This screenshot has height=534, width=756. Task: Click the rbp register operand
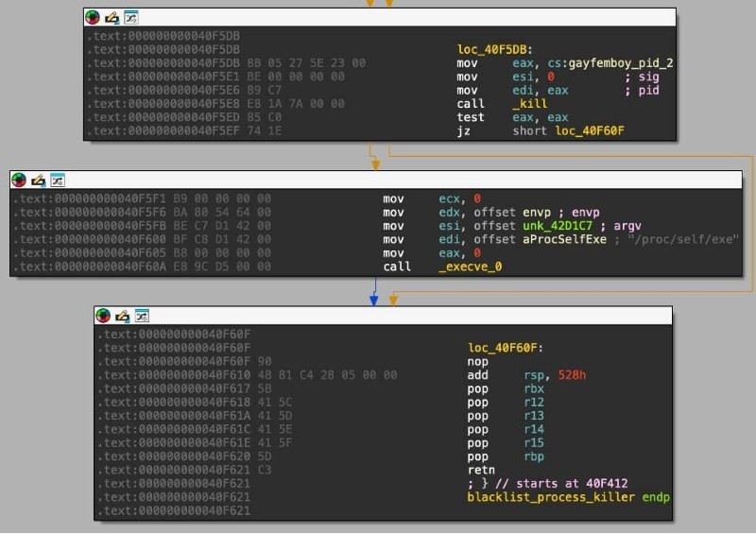click(x=534, y=456)
